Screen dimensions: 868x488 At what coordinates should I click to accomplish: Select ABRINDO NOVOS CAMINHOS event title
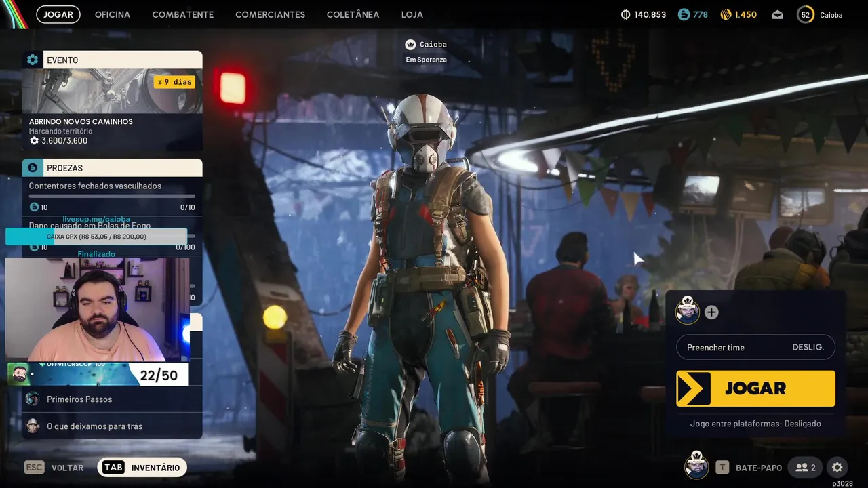point(81,121)
